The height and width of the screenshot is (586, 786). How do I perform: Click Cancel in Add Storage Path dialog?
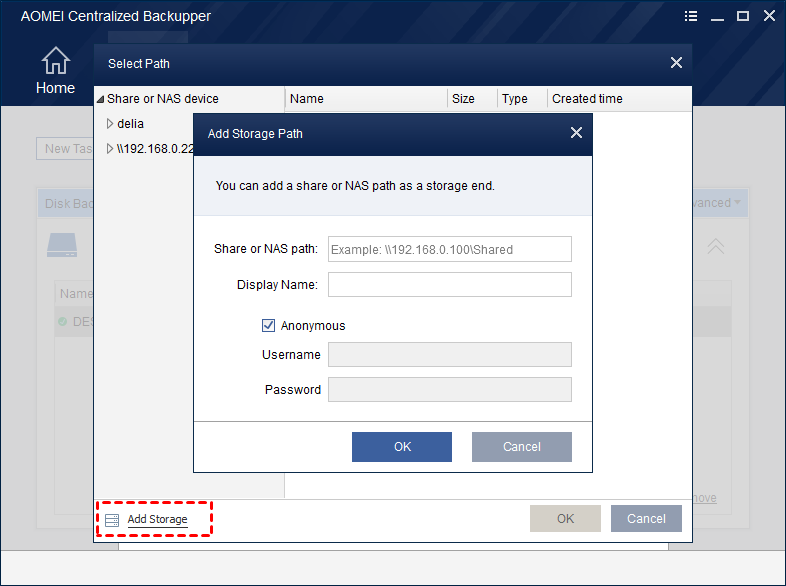point(521,447)
